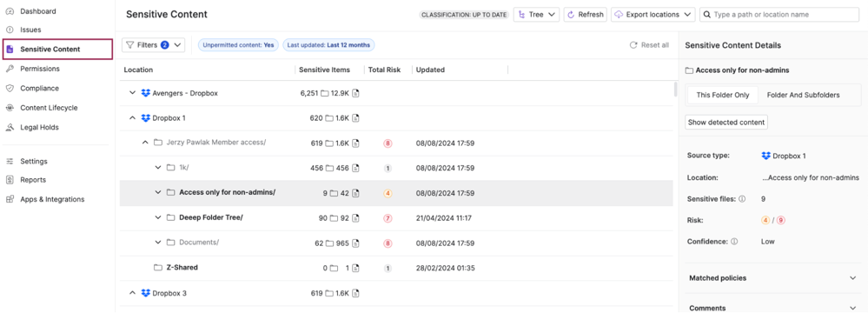Click the folder icon beside Documents/
Screen dimensions: 868x313
point(170,243)
